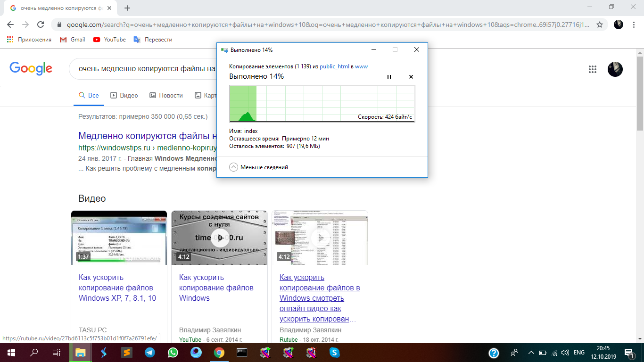The width and height of the screenshot is (644, 362).
Task: Open a new Chrome tab
Action: [127, 8]
